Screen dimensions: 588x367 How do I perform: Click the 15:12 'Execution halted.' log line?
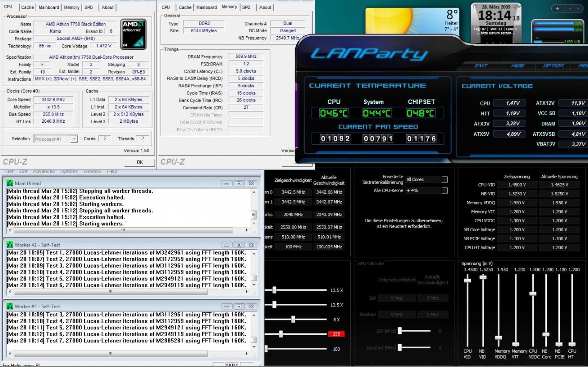66,217
